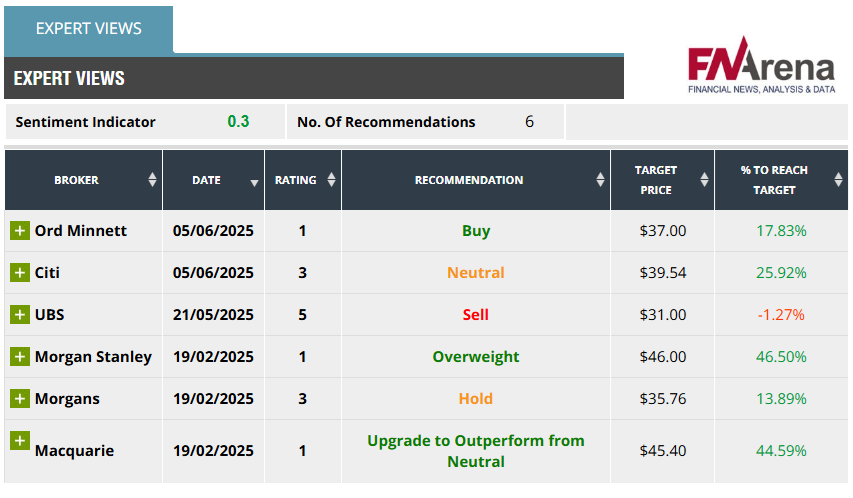This screenshot has height=498, width=853.
Task: Click the Expert Views section header bar
Action: 313,78
